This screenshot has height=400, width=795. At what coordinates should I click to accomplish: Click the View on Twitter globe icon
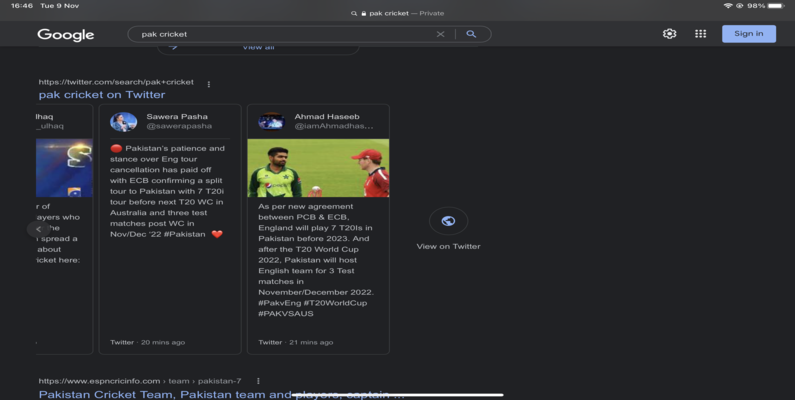(448, 221)
